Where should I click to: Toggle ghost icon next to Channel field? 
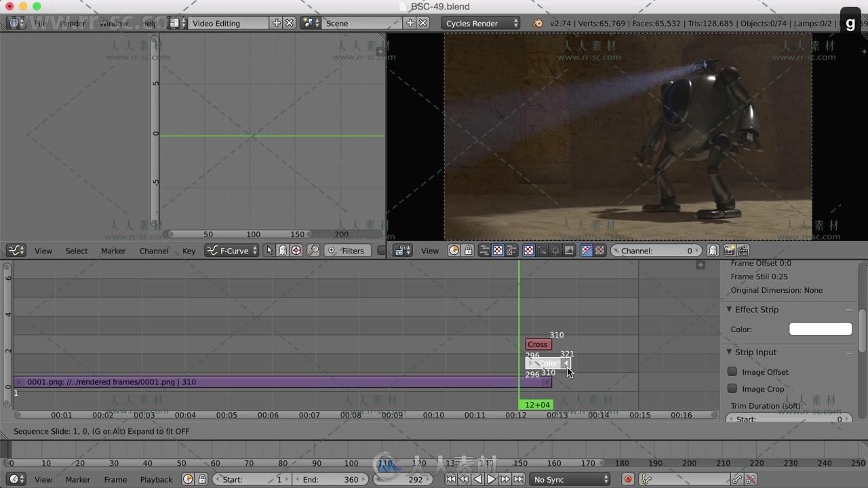[713, 251]
